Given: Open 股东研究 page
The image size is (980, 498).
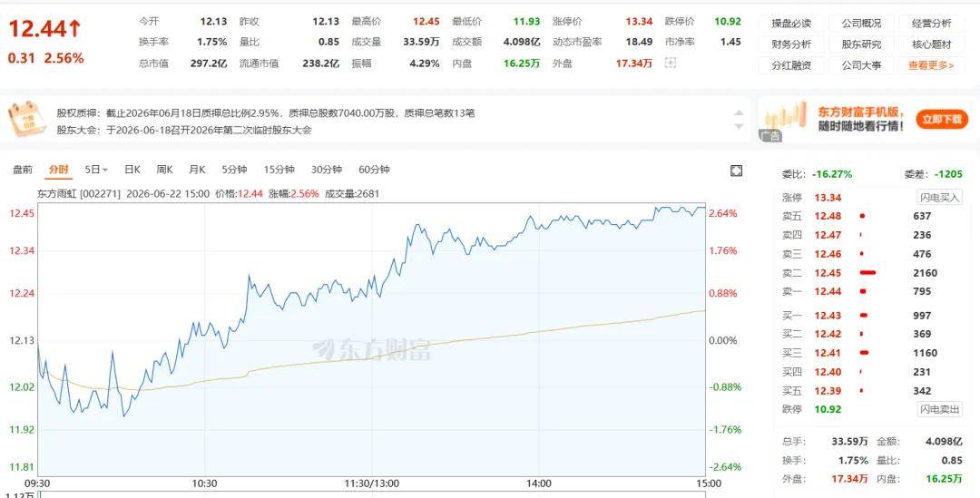Looking at the screenshot, I should (861, 44).
